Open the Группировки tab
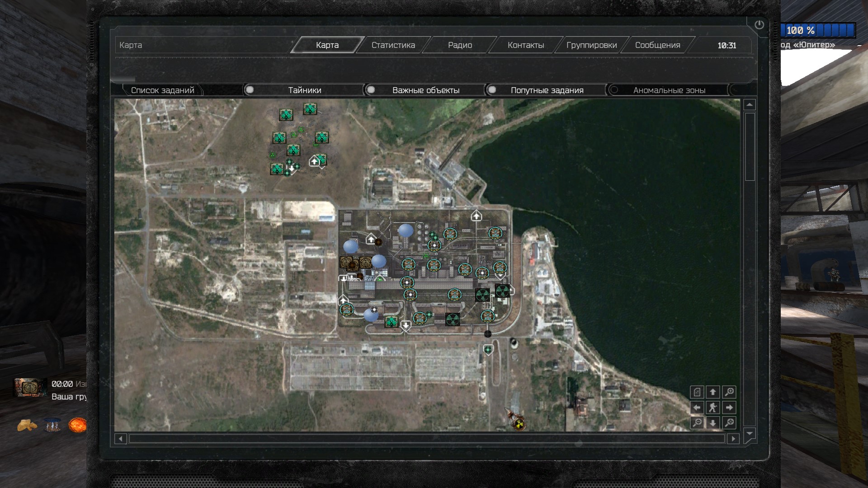868x488 pixels. point(591,45)
